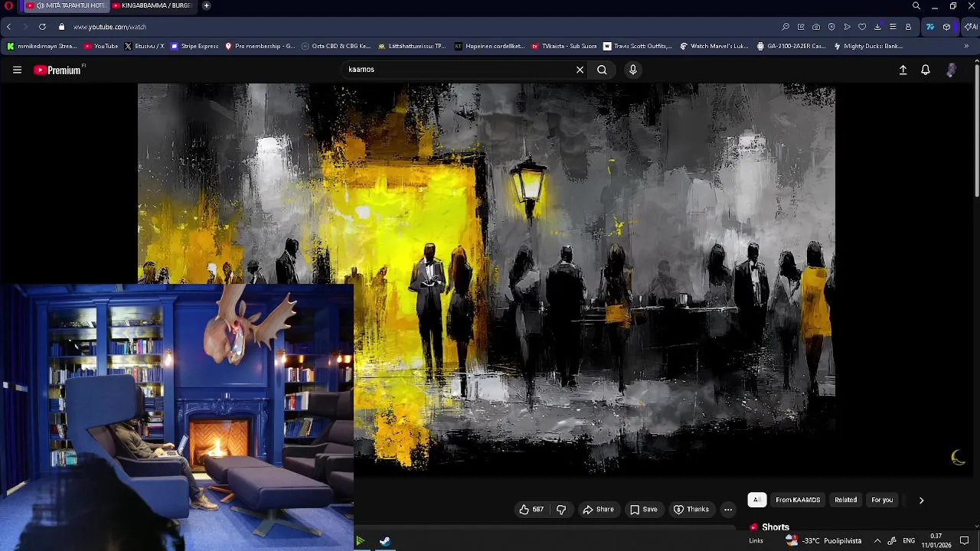Start voice search with the microphone

tap(632, 70)
